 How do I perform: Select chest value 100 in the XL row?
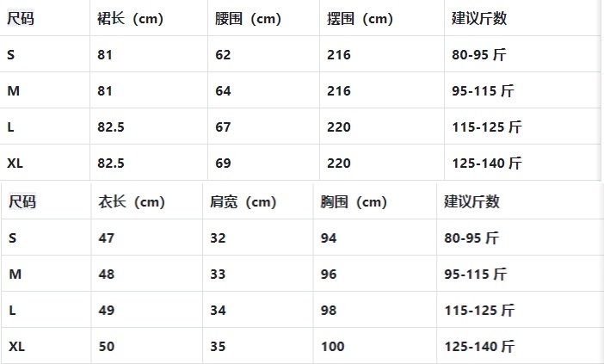click(332, 347)
